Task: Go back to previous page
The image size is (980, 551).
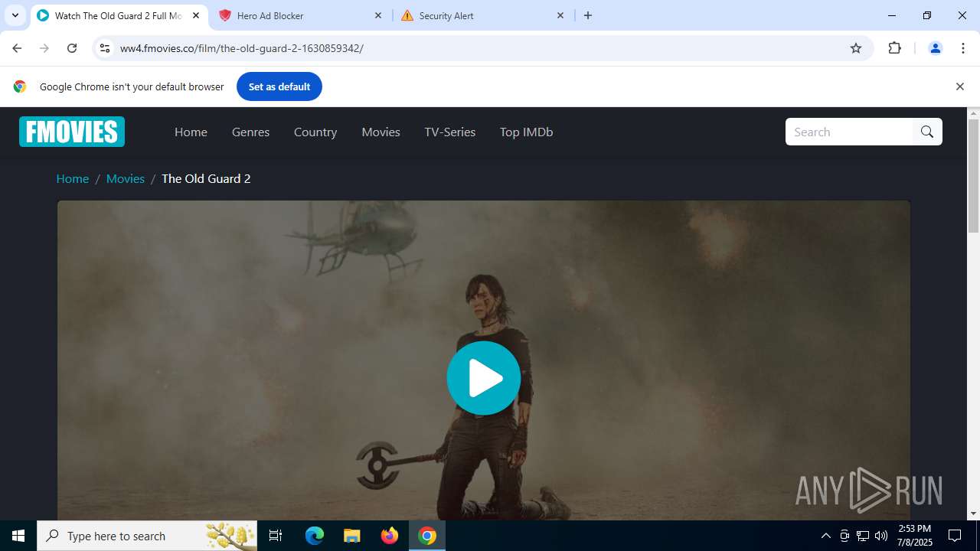Action: [17, 48]
